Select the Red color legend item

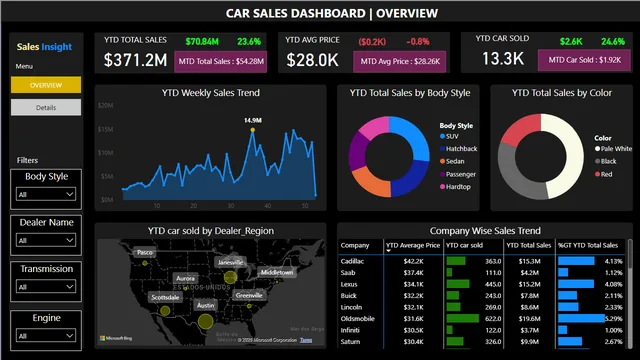click(604, 174)
